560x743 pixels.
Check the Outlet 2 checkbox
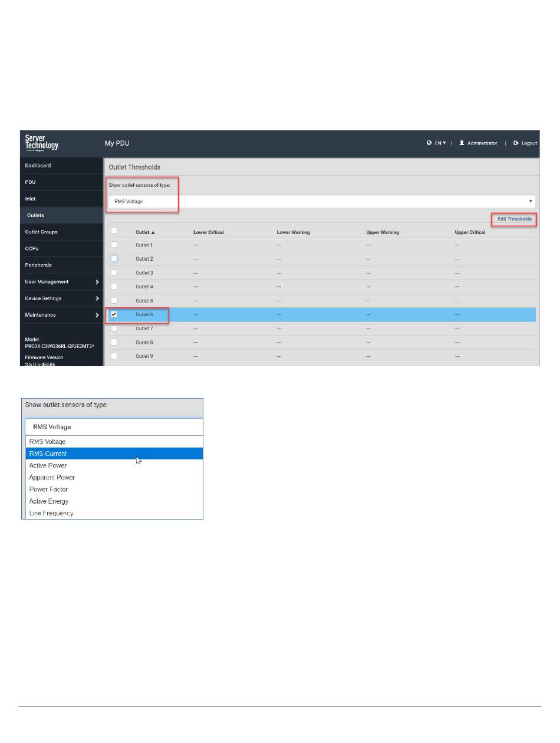(x=114, y=259)
